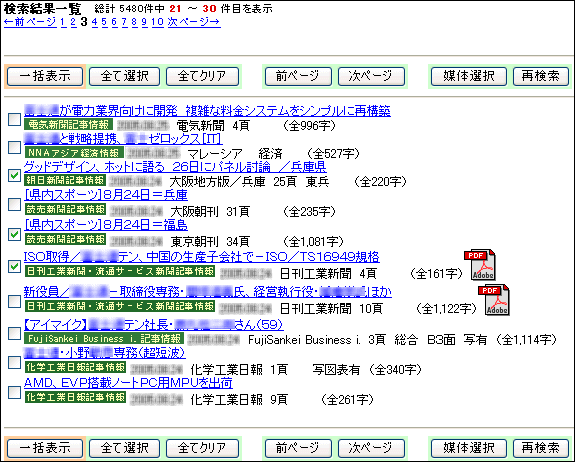Viewport: 575px width, 462px height.
Task: Click 検索結果一覧 heading text
Action: point(42,8)
